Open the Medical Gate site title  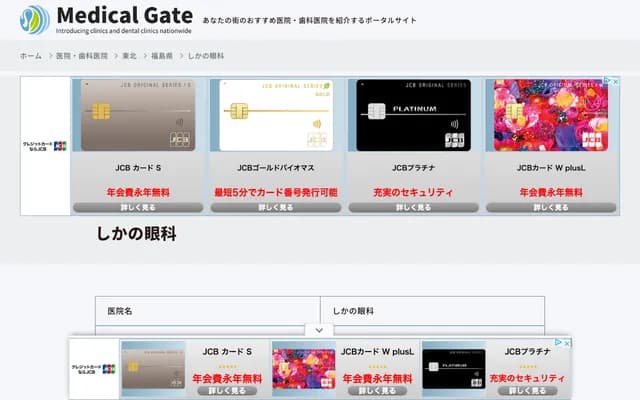tap(125, 16)
